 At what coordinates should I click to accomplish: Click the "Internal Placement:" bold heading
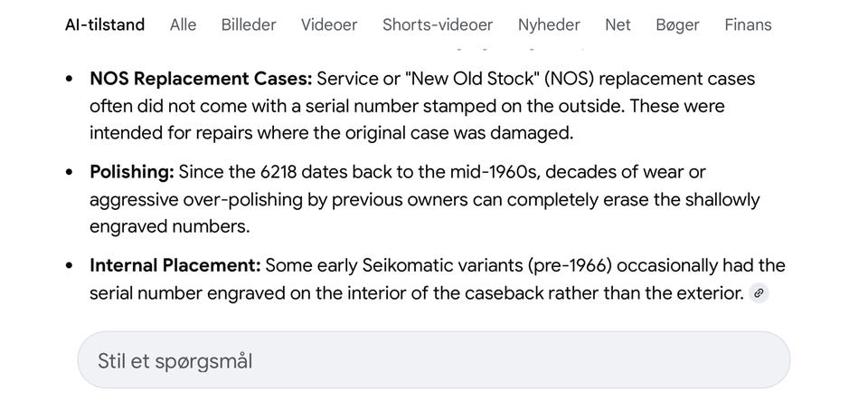pos(175,265)
